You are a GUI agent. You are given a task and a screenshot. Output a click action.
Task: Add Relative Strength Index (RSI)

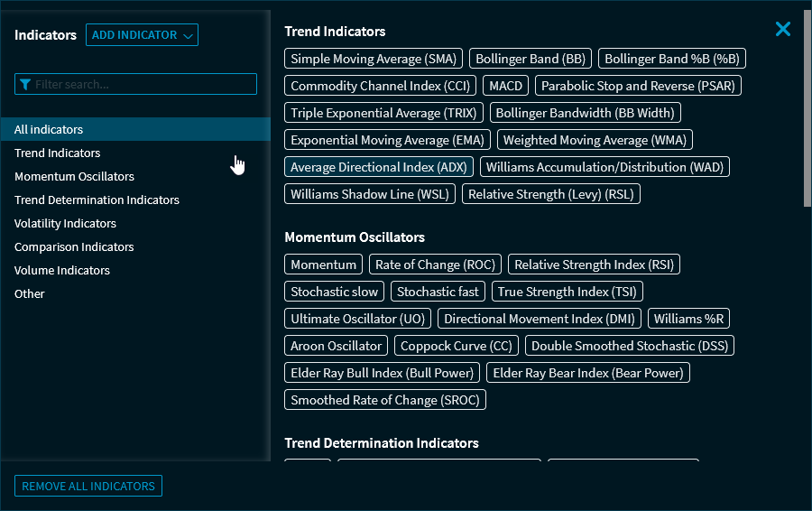click(594, 265)
